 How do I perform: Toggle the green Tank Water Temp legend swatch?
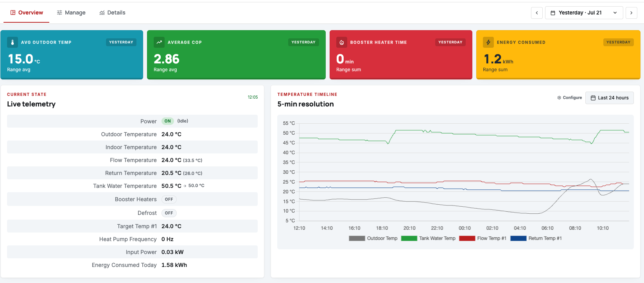409,238
